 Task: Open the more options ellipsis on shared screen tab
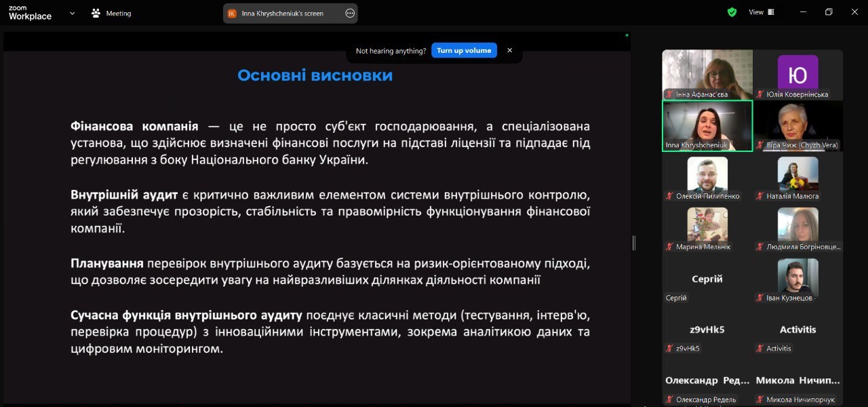[350, 13]
